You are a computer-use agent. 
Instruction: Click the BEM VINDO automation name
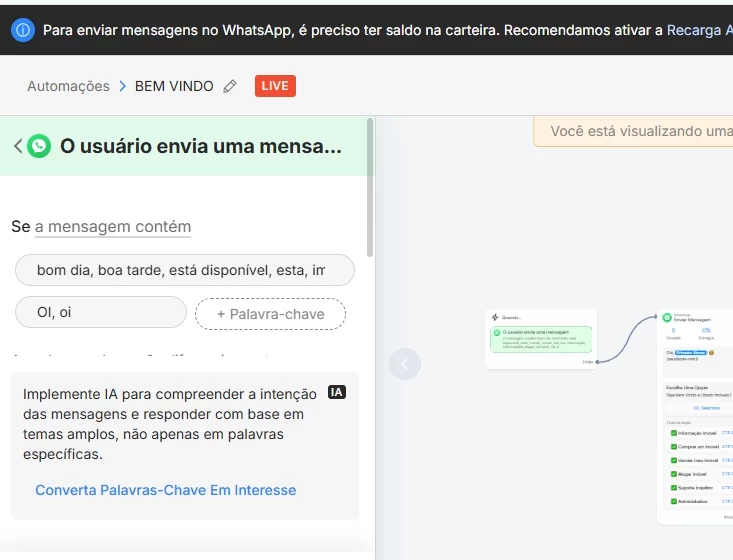(174, 86)
